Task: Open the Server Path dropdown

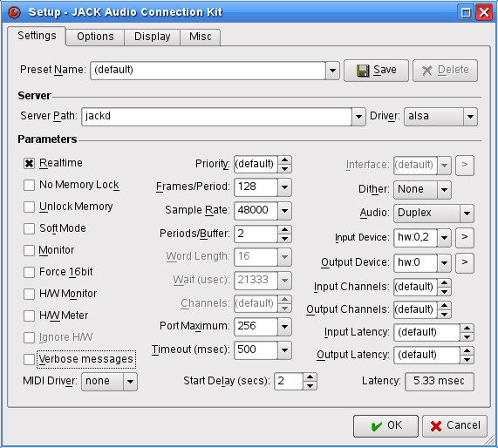Action: [358, 117]
